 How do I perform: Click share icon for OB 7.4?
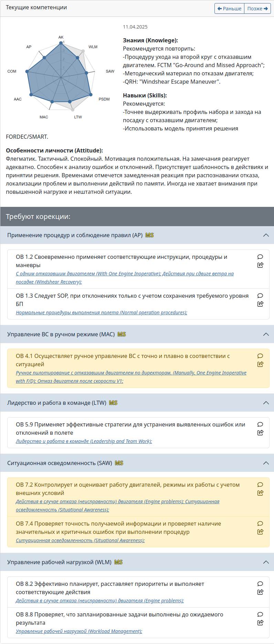(260, 532)
